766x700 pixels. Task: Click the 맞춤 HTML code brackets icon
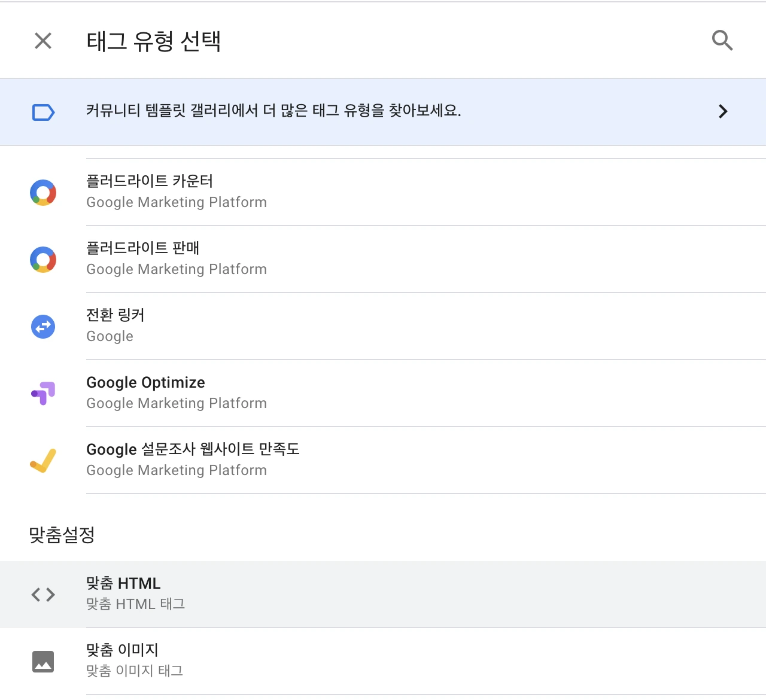point(43,595)
